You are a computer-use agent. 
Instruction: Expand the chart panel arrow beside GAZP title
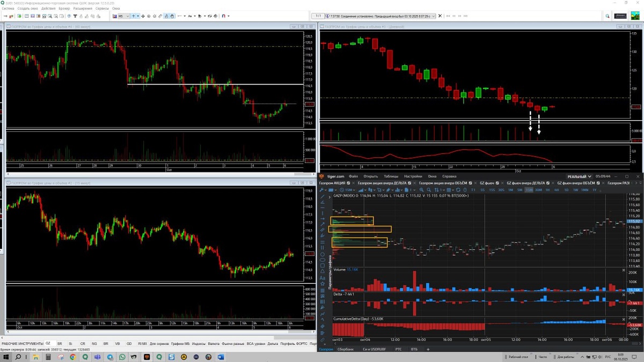(330, 197)
